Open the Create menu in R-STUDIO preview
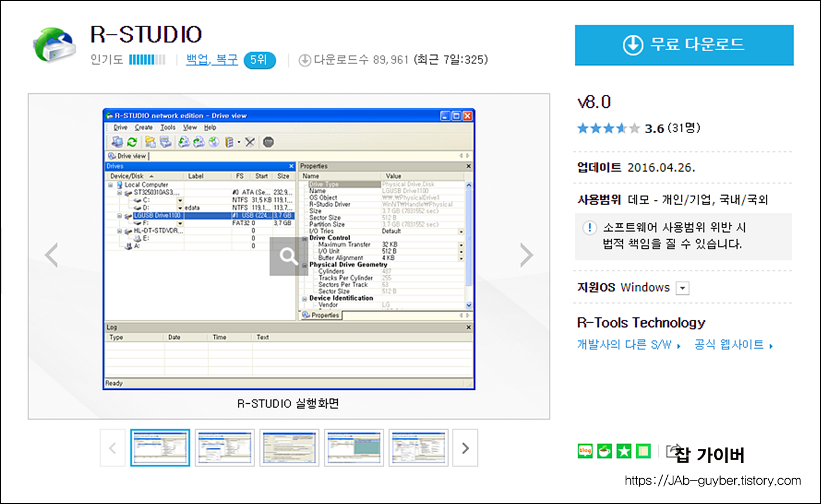The image size is (821, 504). (x=144, y=127)
